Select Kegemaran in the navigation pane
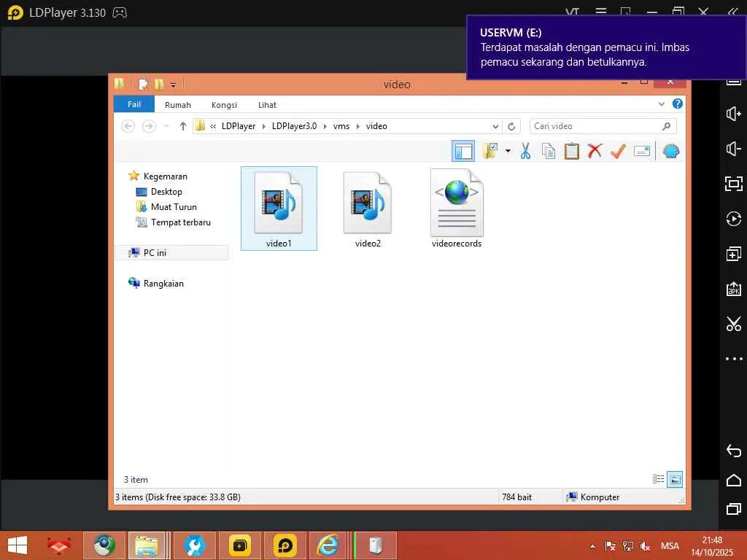747x560 pixels. [165, 176]
